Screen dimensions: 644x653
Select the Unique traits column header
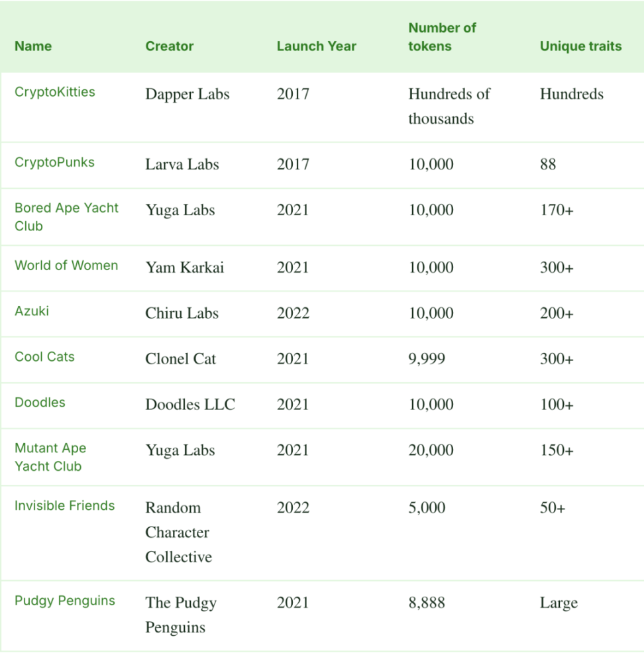580,46
